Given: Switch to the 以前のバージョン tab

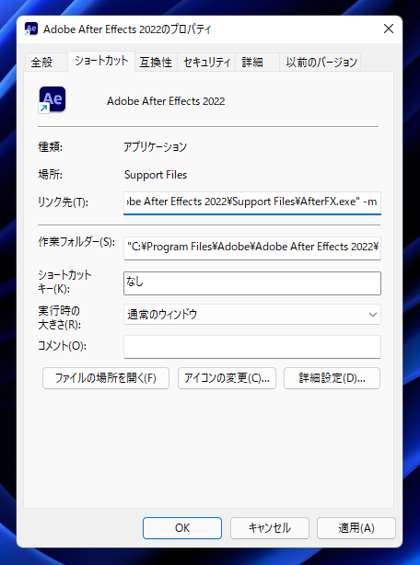Looking at the screenshot, I should (321, 62).
